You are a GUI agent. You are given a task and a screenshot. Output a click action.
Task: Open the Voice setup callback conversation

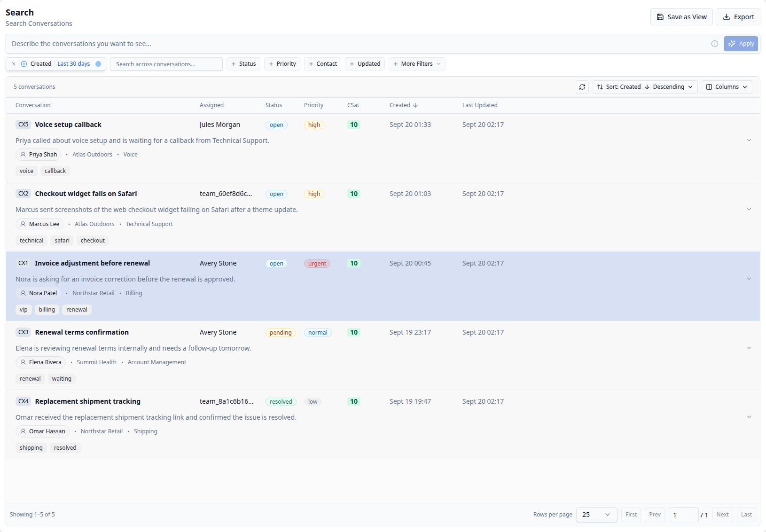[x=68, y=125]
